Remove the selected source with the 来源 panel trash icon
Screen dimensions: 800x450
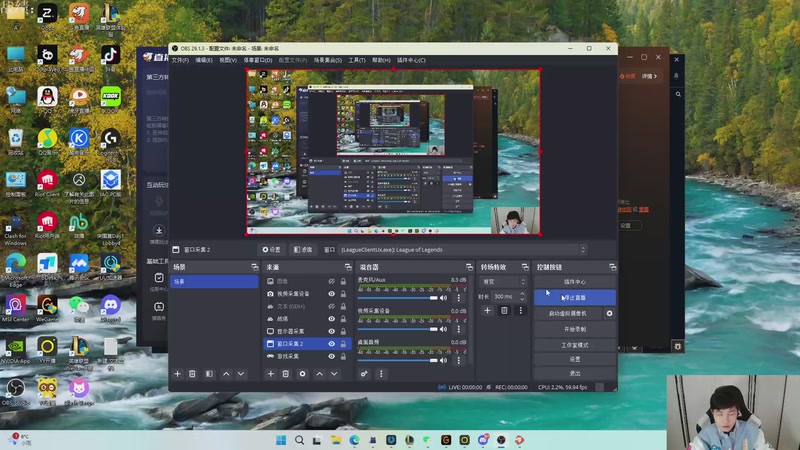click(286, 374)
